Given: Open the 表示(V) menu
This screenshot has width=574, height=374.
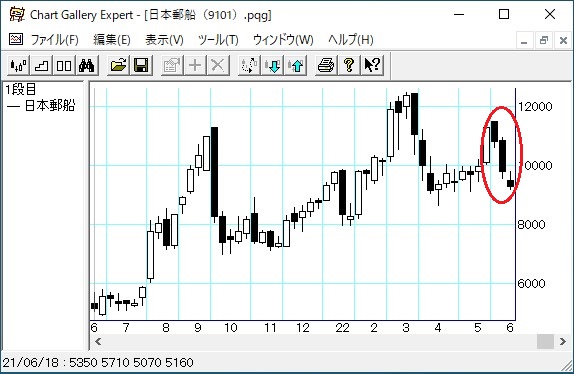Looking at the screenshot, I should click(164, 40).
